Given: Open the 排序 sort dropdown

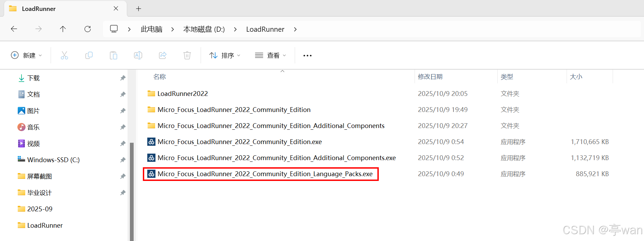Looking at the screenshot, I should (x=225, y=55).
